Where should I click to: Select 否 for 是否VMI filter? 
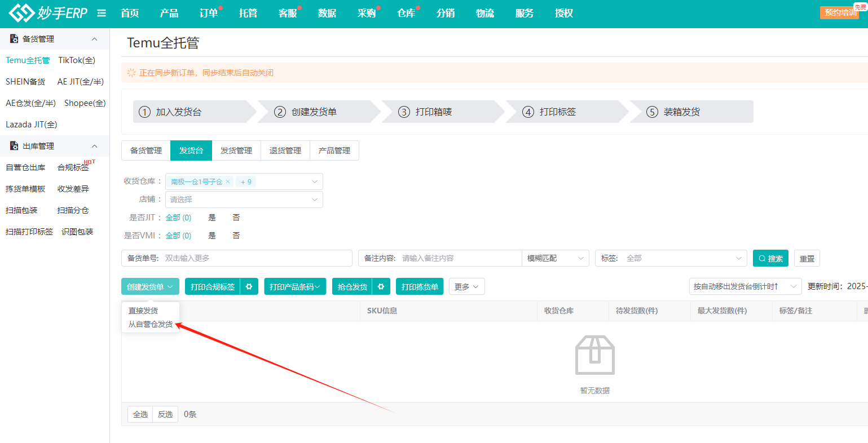(x=236, y=236)
